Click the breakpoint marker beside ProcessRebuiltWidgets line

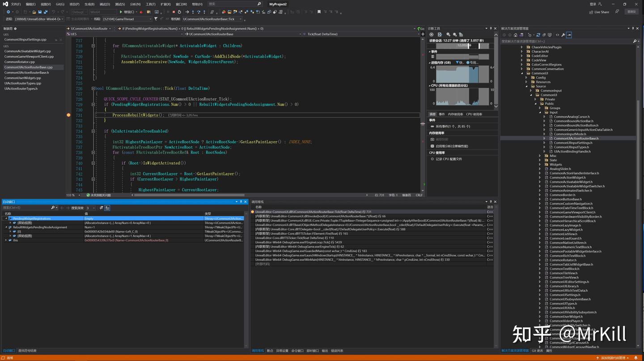coord(68,115)
